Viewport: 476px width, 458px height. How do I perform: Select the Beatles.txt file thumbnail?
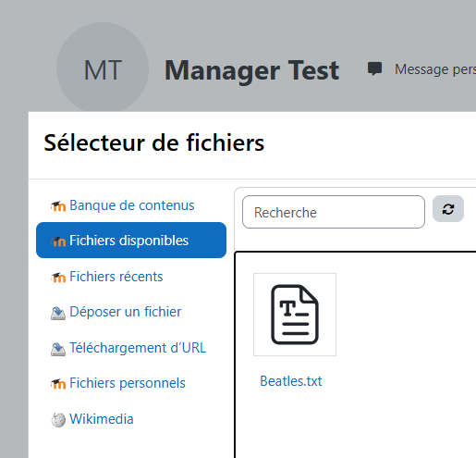[295, 315]
